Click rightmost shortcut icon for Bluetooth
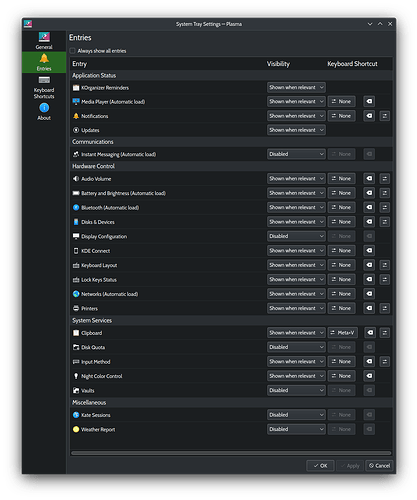The width and height of the screenshot is (417, 500). (x=385, y=207)
